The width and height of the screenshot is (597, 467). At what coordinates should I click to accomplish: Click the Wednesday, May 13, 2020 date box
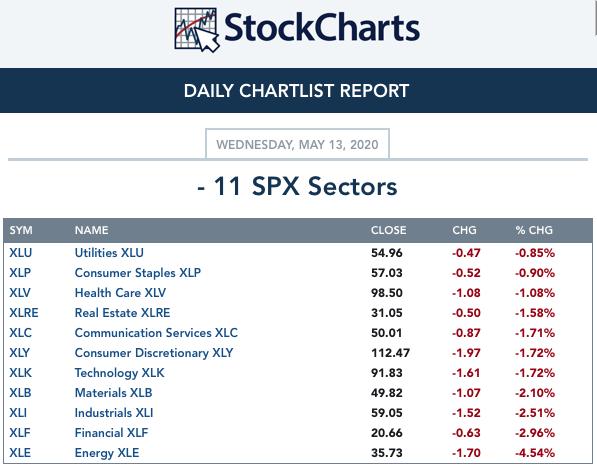pos(297,144)
